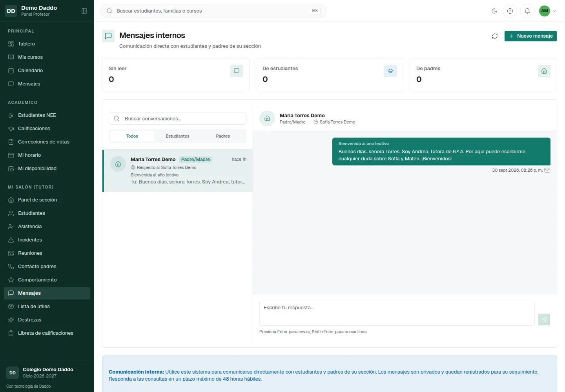View Mi horario
565x392 pixels.
tap(47, 155)
